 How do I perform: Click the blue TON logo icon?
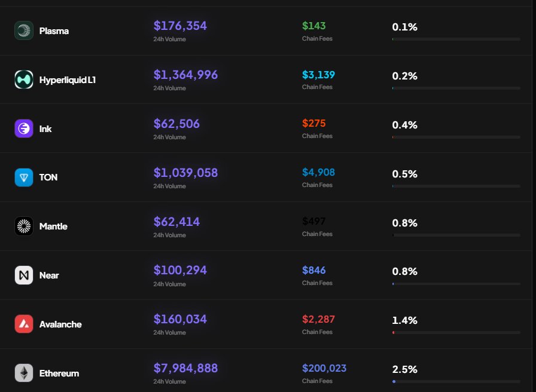coord(24,177)
